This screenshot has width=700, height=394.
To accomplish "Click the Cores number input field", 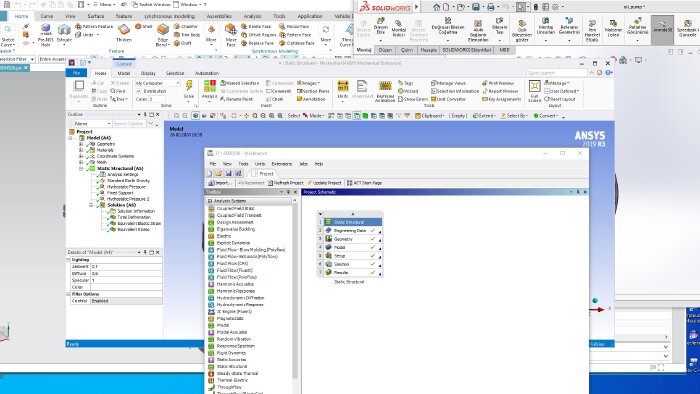I will 157,99.
